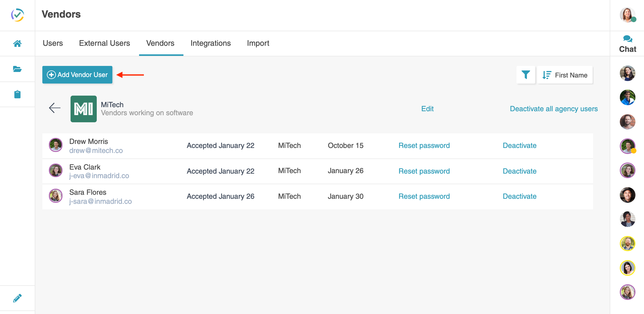Switch to the Users tab
Screen dimensions: 644x314
click(x=53, y=43)
